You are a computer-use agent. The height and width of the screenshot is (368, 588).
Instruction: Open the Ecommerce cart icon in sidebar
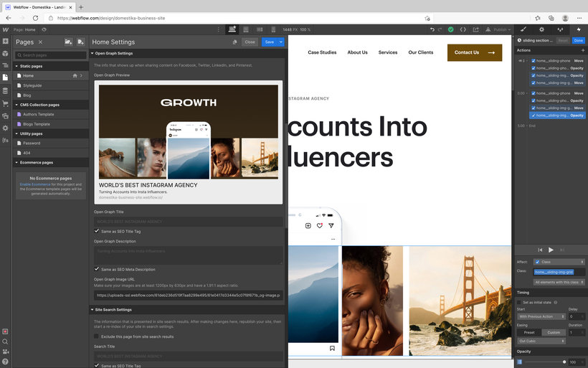click(5, 103)
